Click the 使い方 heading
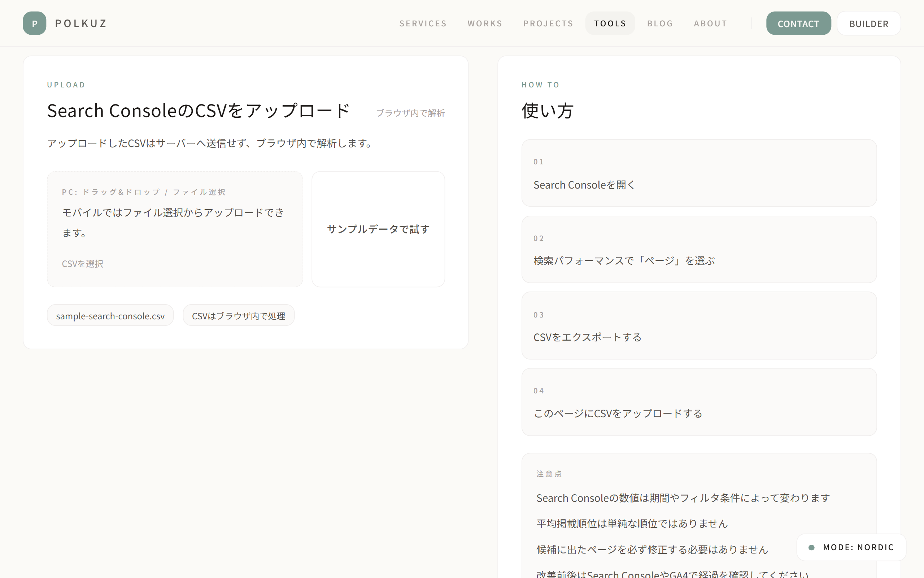 [548, 111]
